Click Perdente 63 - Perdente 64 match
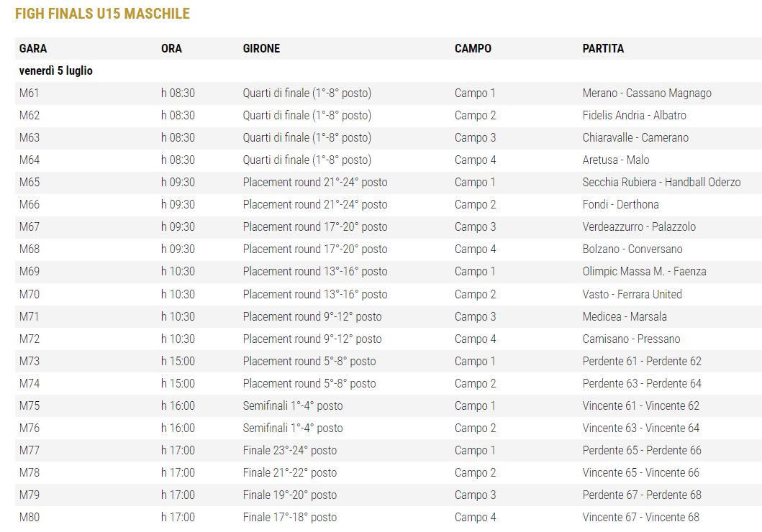The width and height of the screenshot is (762, 532). point(642,384)
